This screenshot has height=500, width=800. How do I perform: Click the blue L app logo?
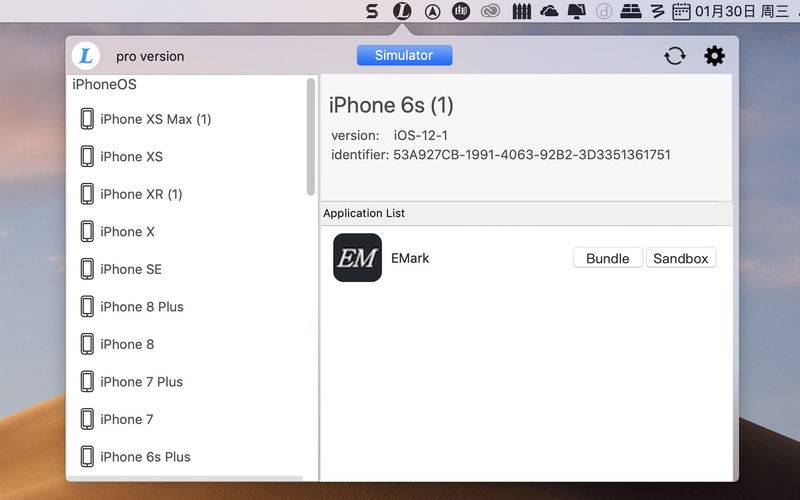pos(86,56)
